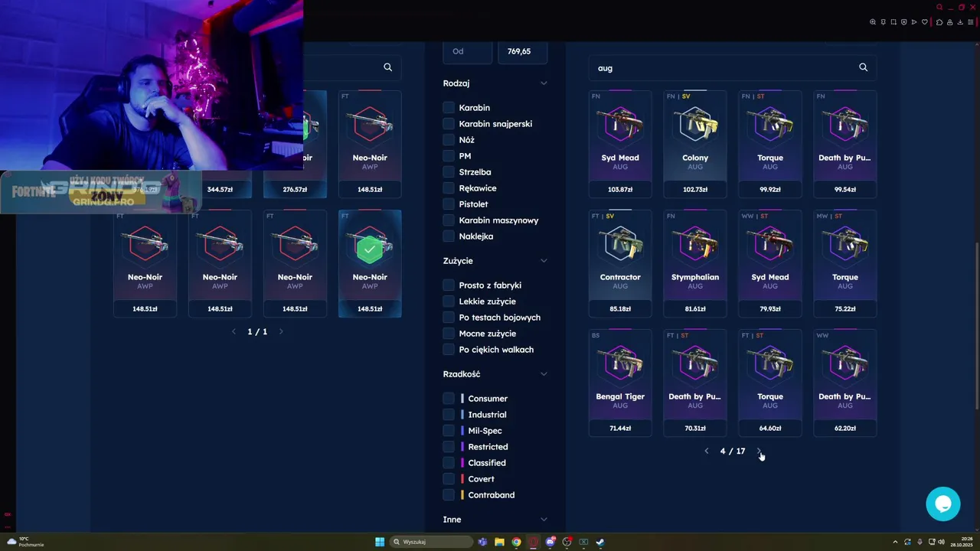This screenshot has width=980, height=551.
Task: Click the Windows 'Wyszukaj' search box
Action: point(431,542)
